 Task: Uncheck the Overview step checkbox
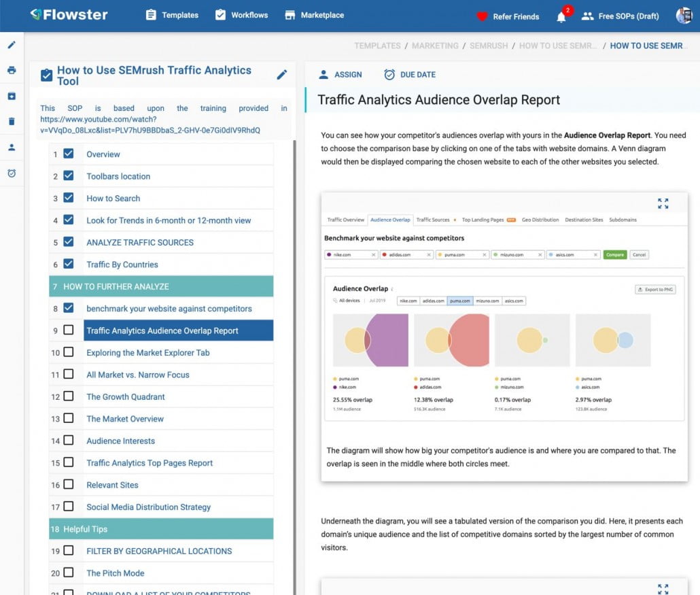(69, 154)
